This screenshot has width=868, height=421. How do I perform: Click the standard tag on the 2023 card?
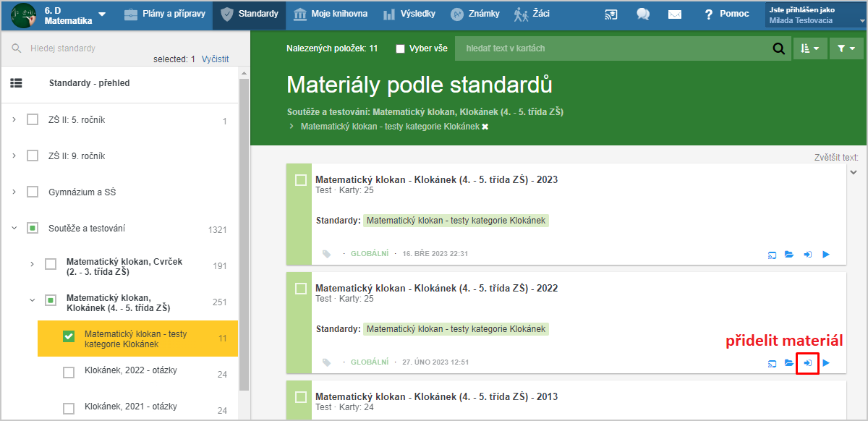[x=456, y=221]
